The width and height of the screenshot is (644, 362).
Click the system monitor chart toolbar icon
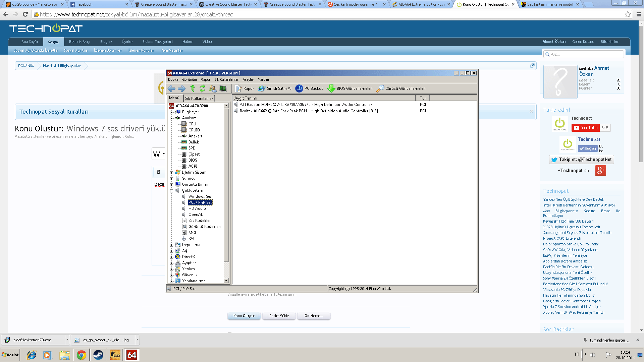pos(223,88)
